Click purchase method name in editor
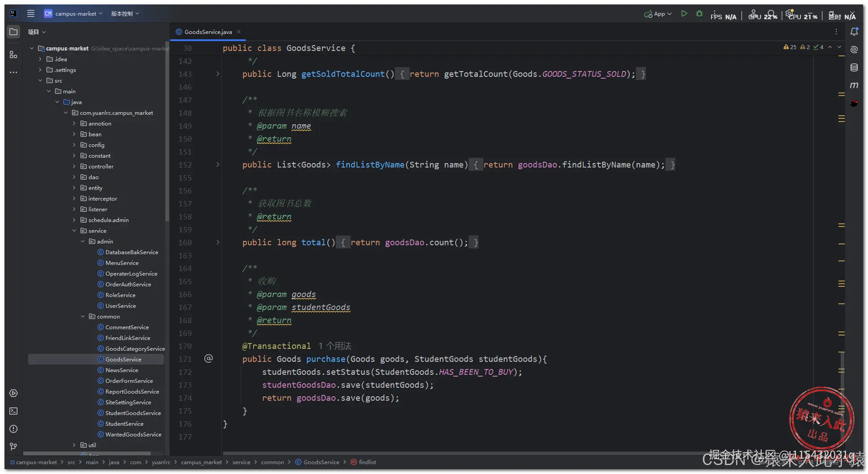Screen dimensions: 868x474 point(326,359)
